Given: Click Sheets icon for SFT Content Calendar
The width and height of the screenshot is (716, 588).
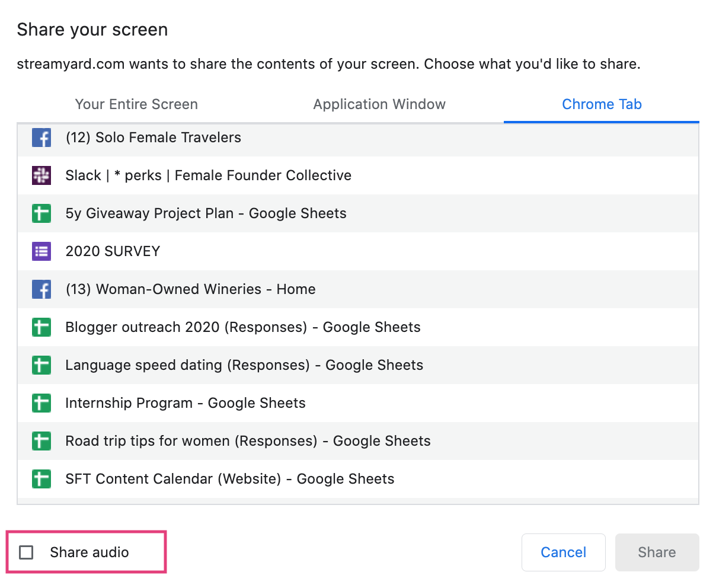Looking at the screenshot, I should click(41, 479).
